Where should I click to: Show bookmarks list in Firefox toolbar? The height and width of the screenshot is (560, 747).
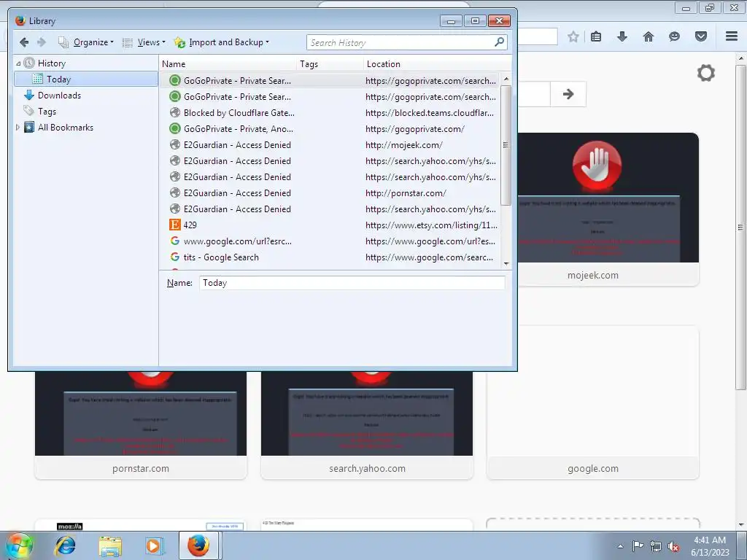(596, 36)
